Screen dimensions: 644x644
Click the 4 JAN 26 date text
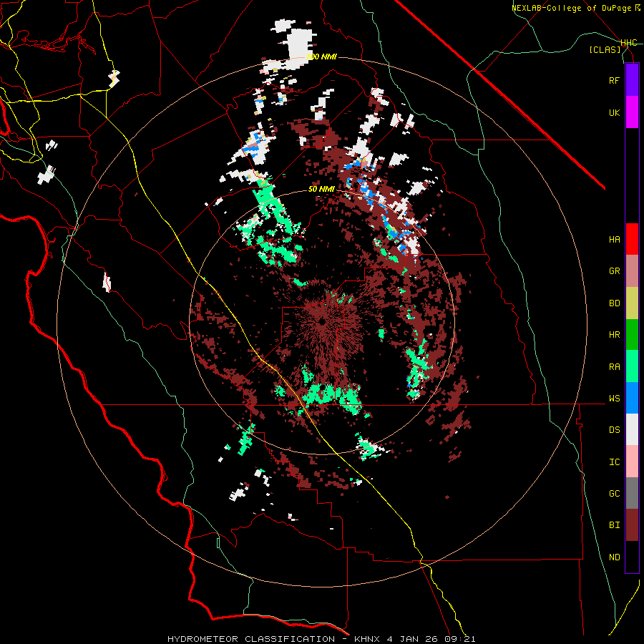(x=414, y=639)
